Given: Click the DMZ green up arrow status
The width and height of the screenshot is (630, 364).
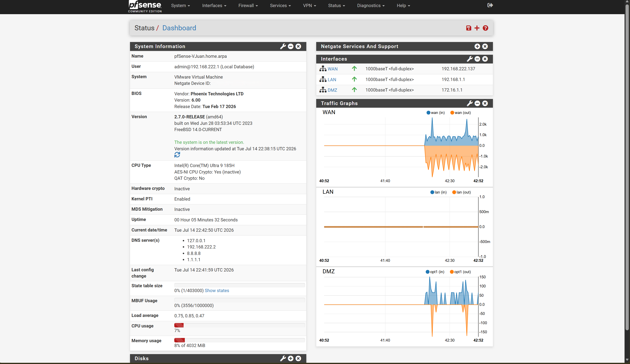Looking at the screenshot, I should coord(354,90).
